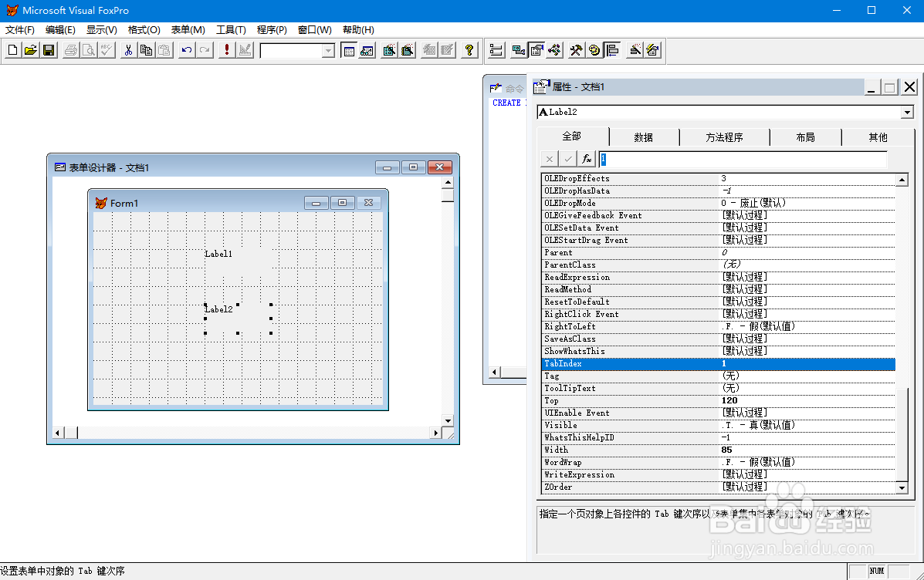Screen dimensions: 924x580
Task: Open the 帮助(H) menu
Action: click(358, 30)
